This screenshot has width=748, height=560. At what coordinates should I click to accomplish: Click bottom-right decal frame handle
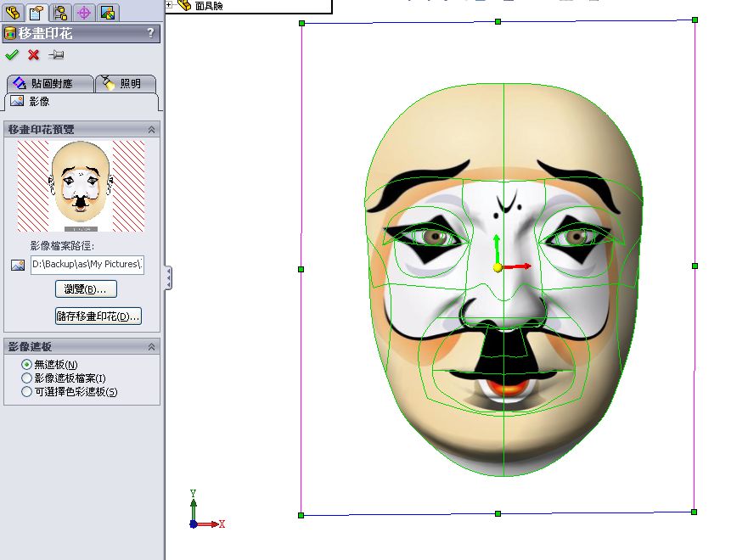coord(695,512)
